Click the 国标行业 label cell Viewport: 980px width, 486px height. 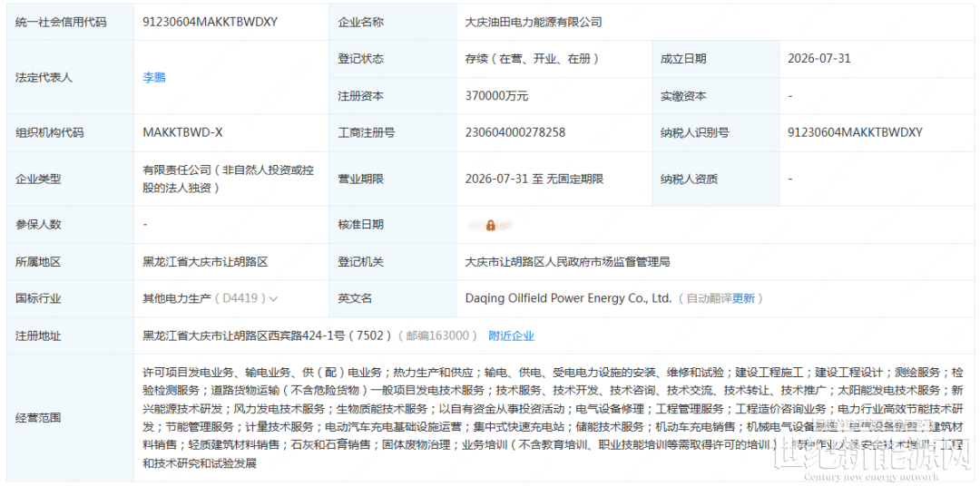(x=71, y=298)
